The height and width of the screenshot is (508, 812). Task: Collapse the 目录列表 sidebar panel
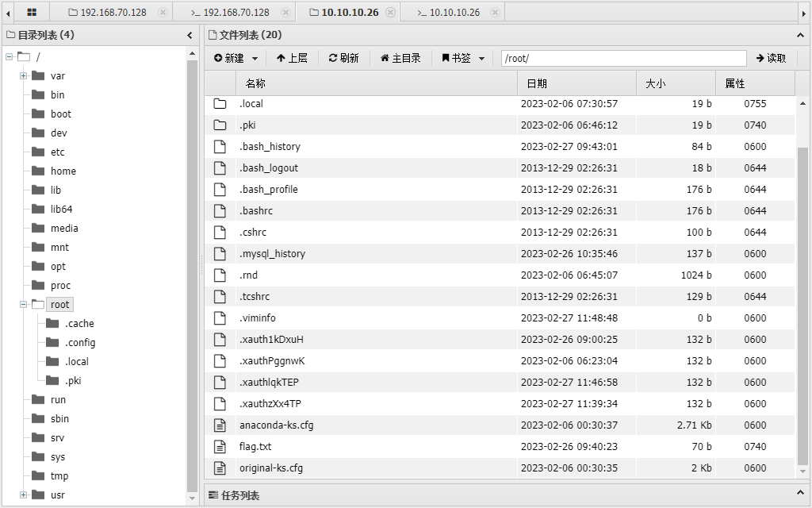click(190, 35)
